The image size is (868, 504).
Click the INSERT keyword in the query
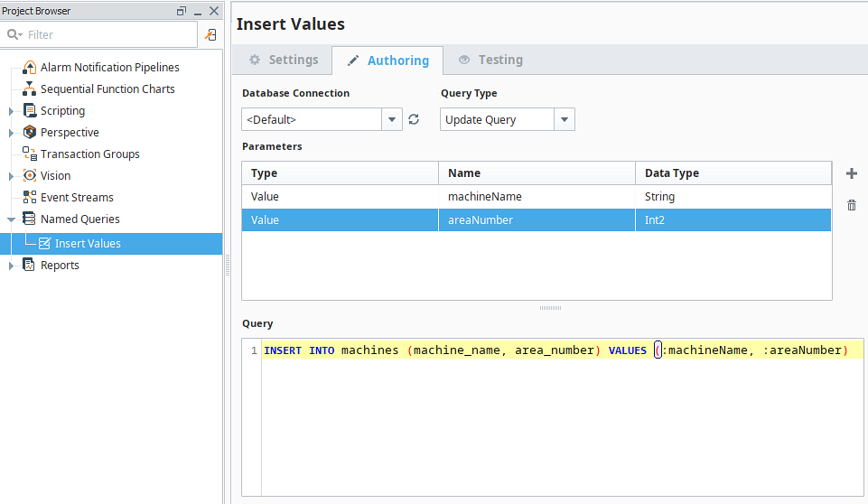pyautogui.click(x=283, y=350)
